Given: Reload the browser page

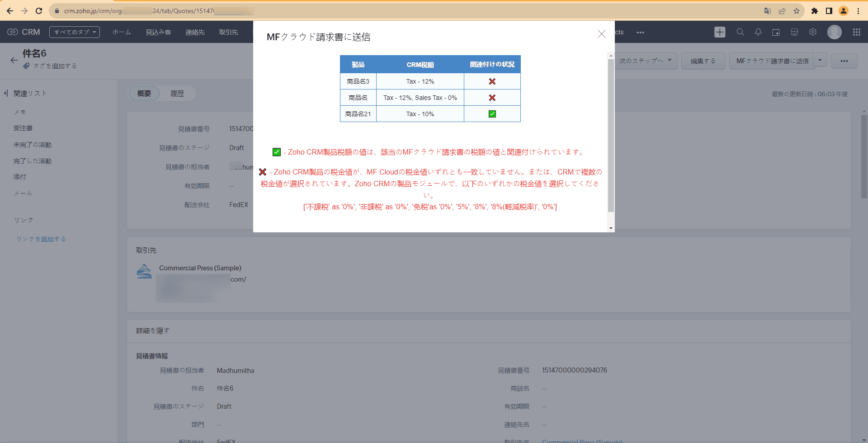Looking at the screenshot, I should [x=39, y=11].
